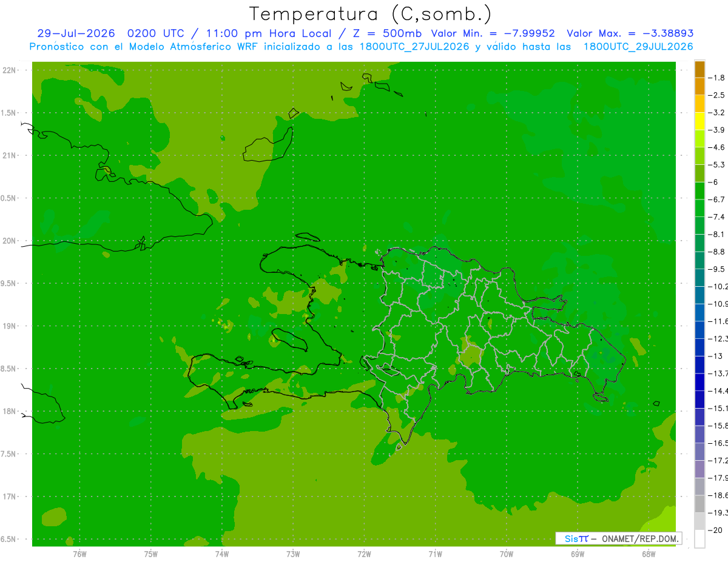
Task: Click valid-until time '1800UTC_29JUL2026'
Action: point(638,47)
